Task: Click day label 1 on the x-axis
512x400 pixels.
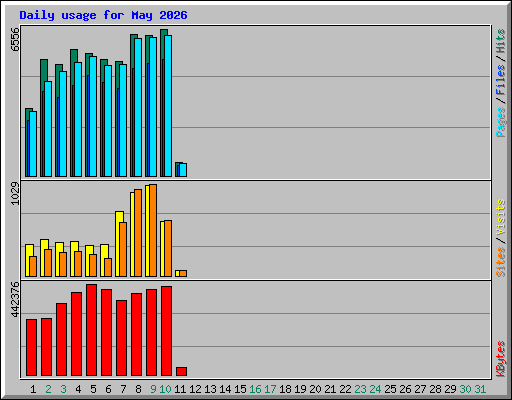Action: (33, 389)
